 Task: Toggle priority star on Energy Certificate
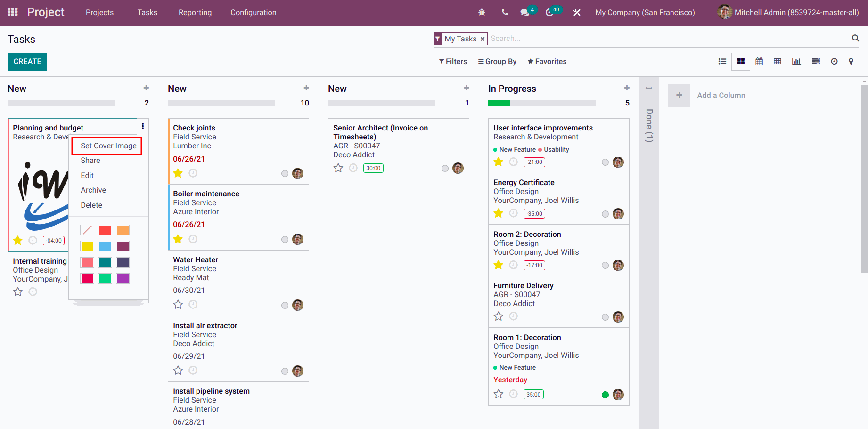(x=499, y=213)
